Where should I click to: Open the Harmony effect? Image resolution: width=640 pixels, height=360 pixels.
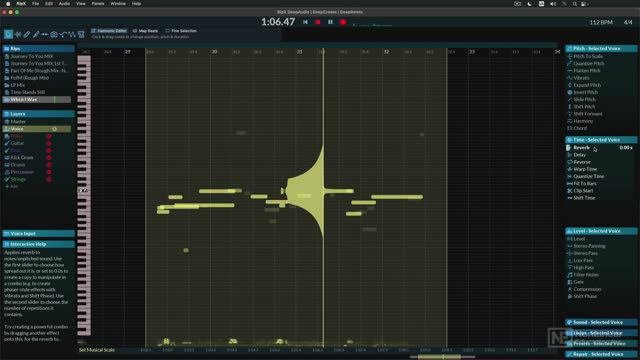click(x=583, y=121)
